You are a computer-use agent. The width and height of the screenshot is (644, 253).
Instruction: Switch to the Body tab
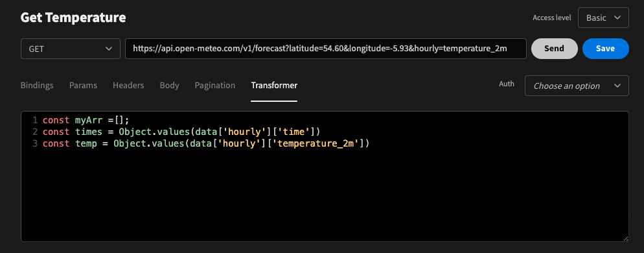[169, 85]
